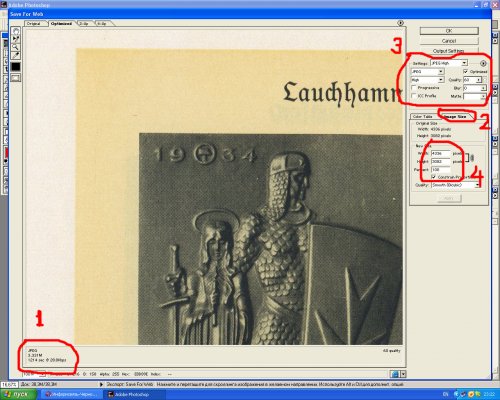Open the Image Size tab
This screenshot has height=400, width=500.
pos(455,117)
